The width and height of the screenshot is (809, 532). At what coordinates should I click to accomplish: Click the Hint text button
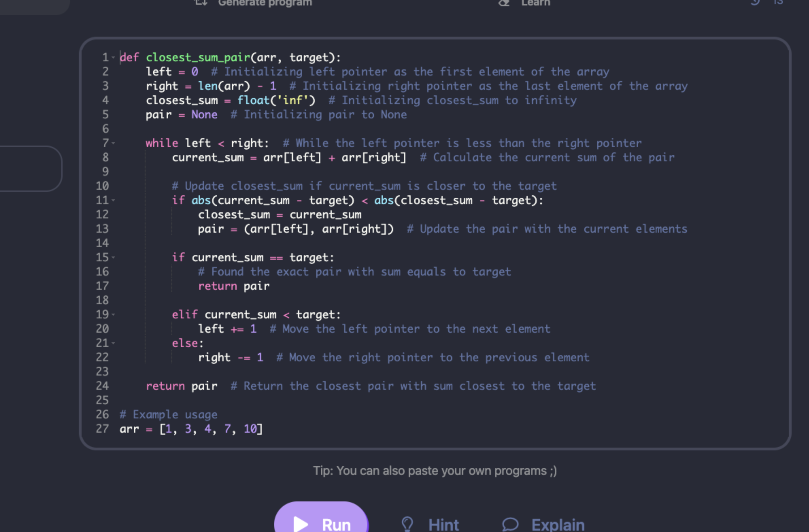tap(443, 524)
